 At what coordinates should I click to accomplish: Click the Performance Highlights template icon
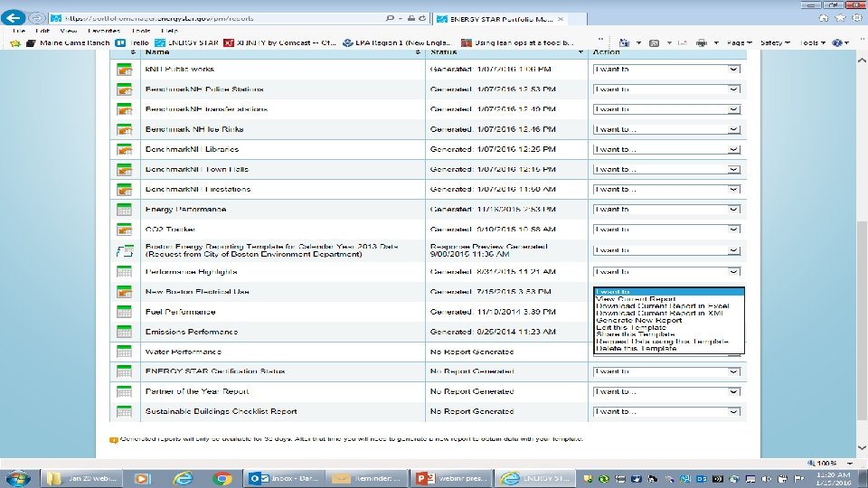tap(124, 272)
